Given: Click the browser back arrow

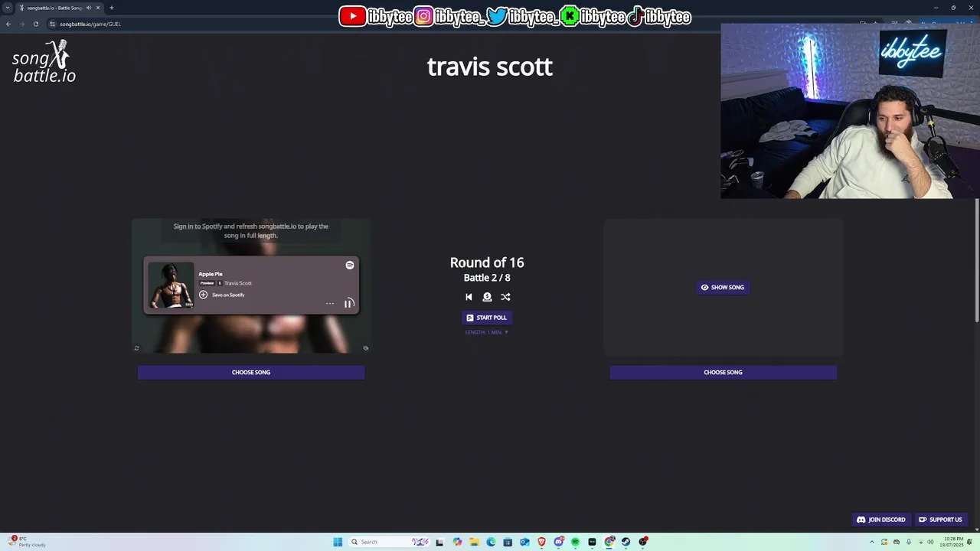Looking at the screenshot, I should coord(8,24).
